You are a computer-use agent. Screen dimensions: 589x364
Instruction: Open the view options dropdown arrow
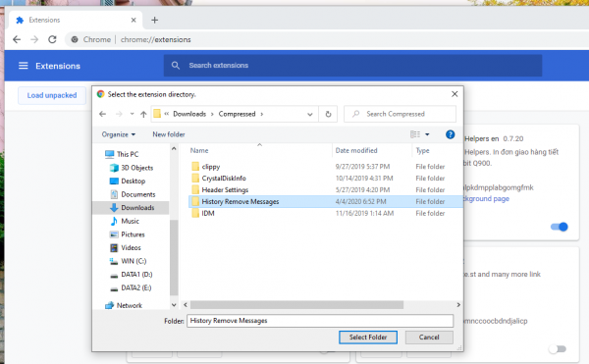(427, 134)
